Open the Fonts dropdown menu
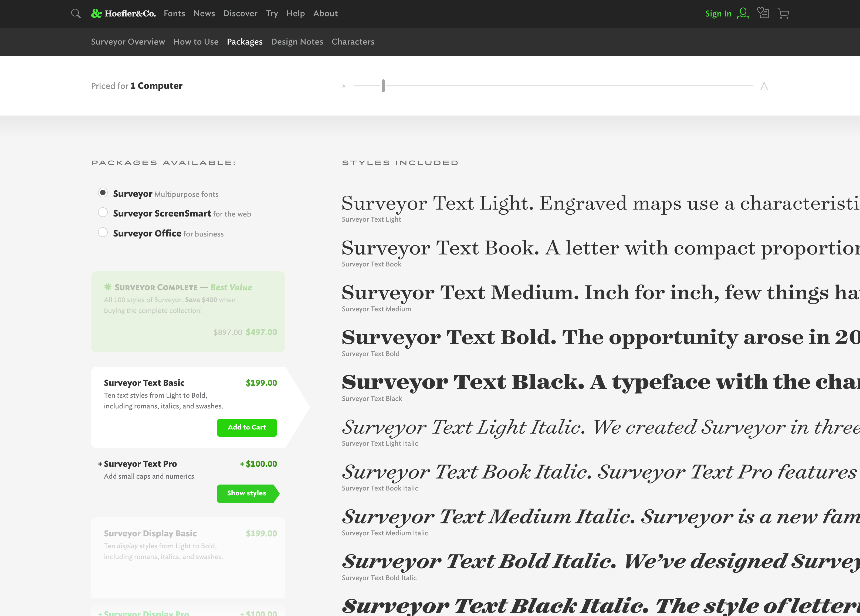 click(x=175, y=13)
